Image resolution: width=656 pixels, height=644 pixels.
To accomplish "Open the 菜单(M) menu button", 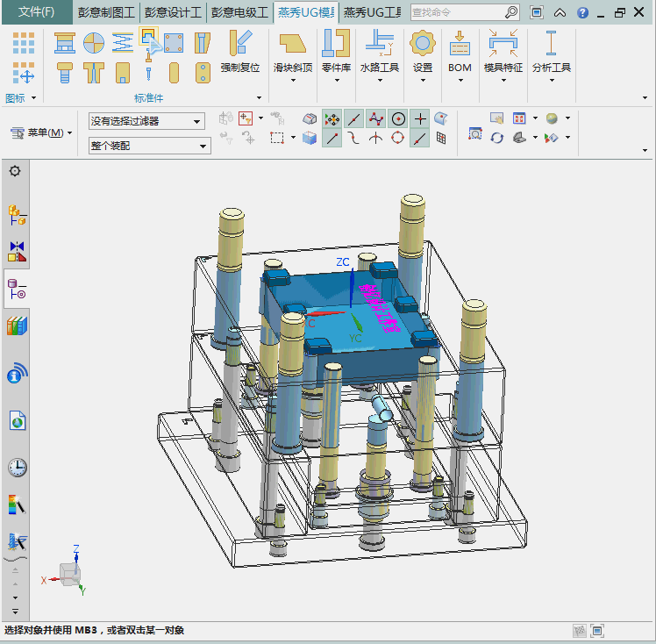I will pos(41,133).
